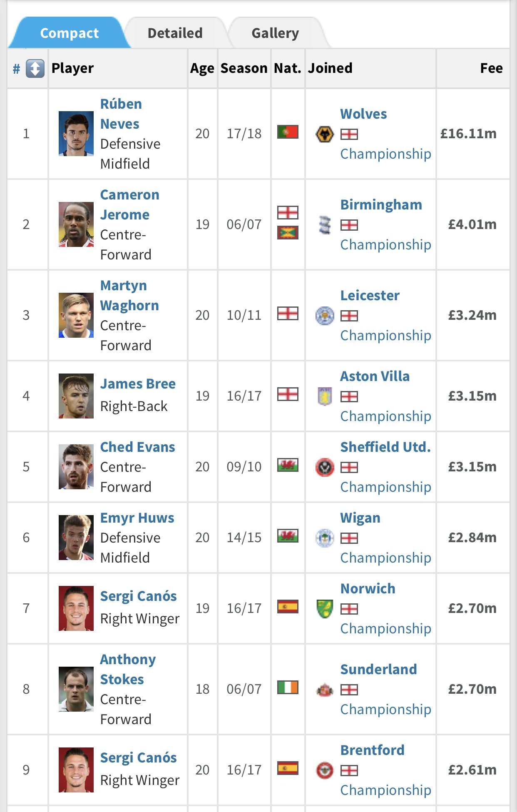This screenshot has width=517, height=812.
Task: Open Rúben Neves player profile link
Action: [121, 114]
